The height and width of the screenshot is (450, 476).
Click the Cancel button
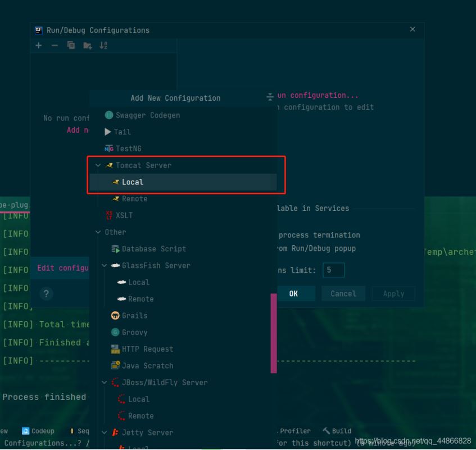click(x=343, y=294)
